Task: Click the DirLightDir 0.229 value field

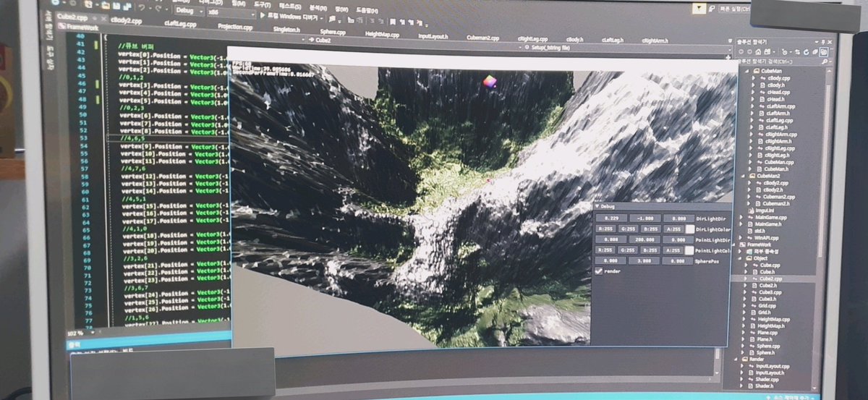Action: tap(612, 218)
